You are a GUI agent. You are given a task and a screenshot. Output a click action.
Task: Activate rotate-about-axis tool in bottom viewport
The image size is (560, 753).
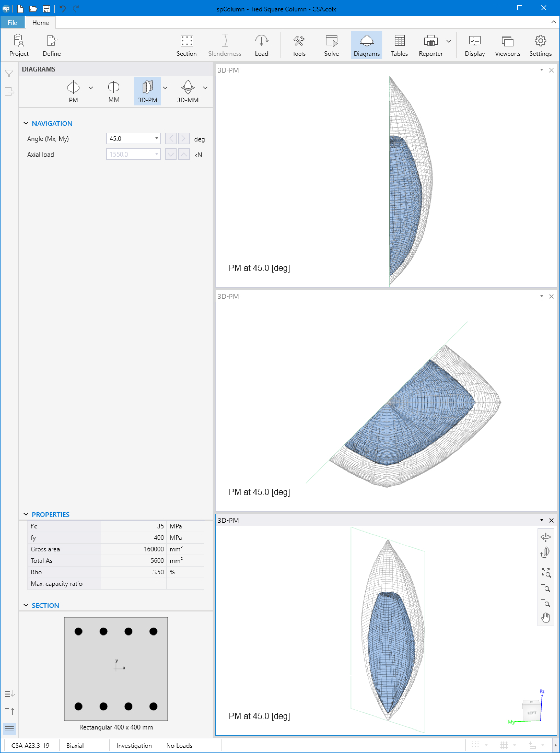point(545,537)
